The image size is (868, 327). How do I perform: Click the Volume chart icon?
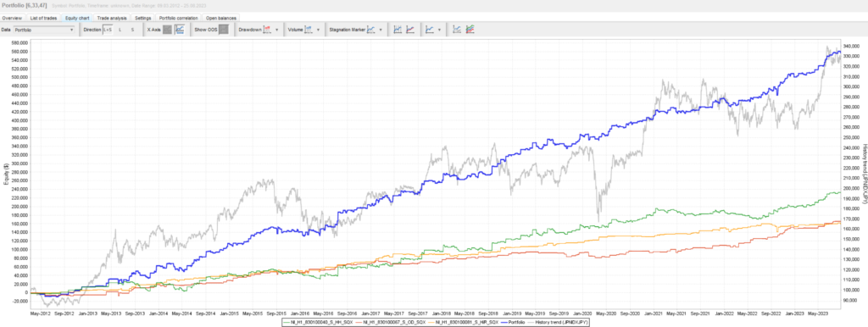coord(309,30)
